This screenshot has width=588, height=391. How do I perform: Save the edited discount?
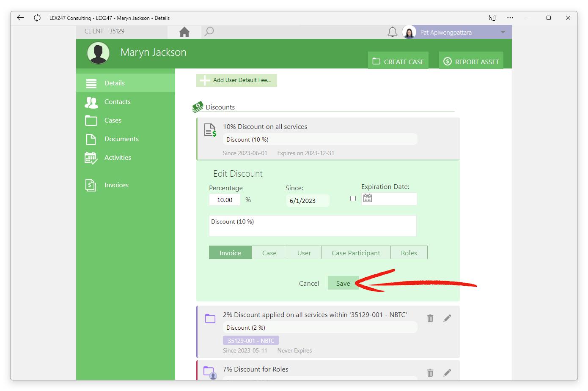click(x=343, y=283)
